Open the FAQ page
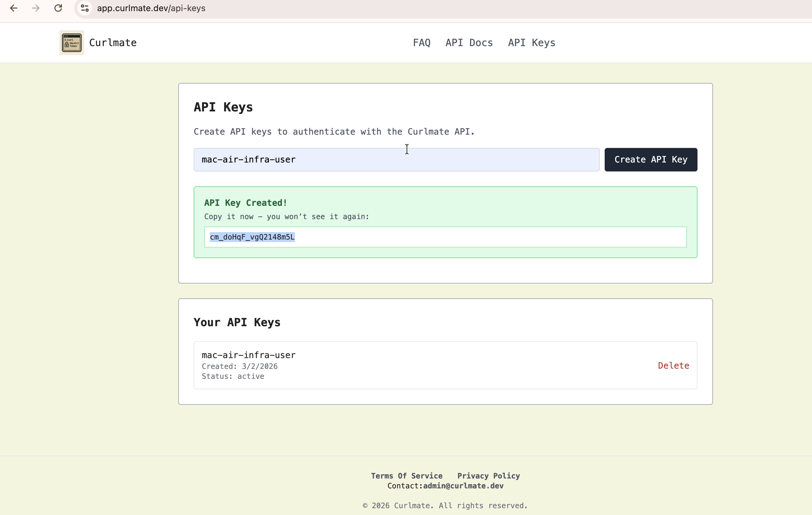The image size is (812, 515). [x=421, y=42]
